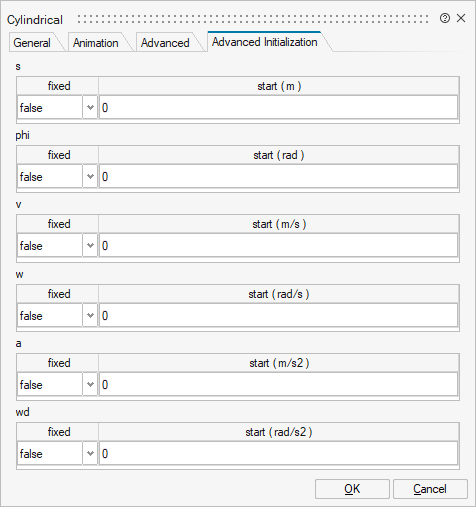Image resolution: width=476 pixels, height=507 pixels.
Task: Click the s start (m) field
Action: pyautogui.click(x=279, y=107)
